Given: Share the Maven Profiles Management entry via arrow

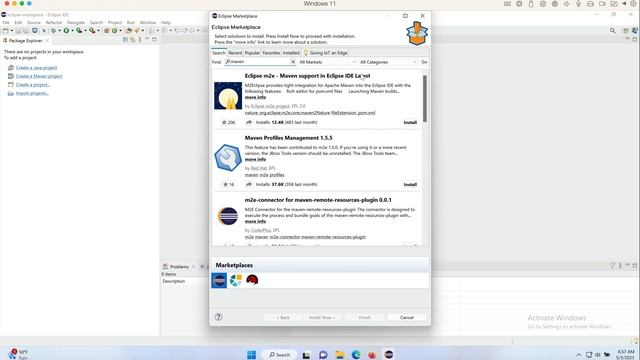Looking at the screenshot, I should point(249,184).
